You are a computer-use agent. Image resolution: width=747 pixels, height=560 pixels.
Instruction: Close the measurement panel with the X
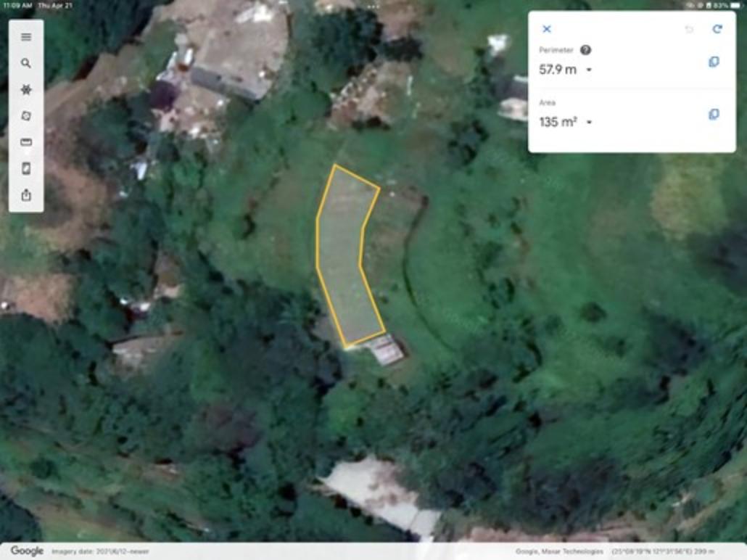click(x=547, y=29)
